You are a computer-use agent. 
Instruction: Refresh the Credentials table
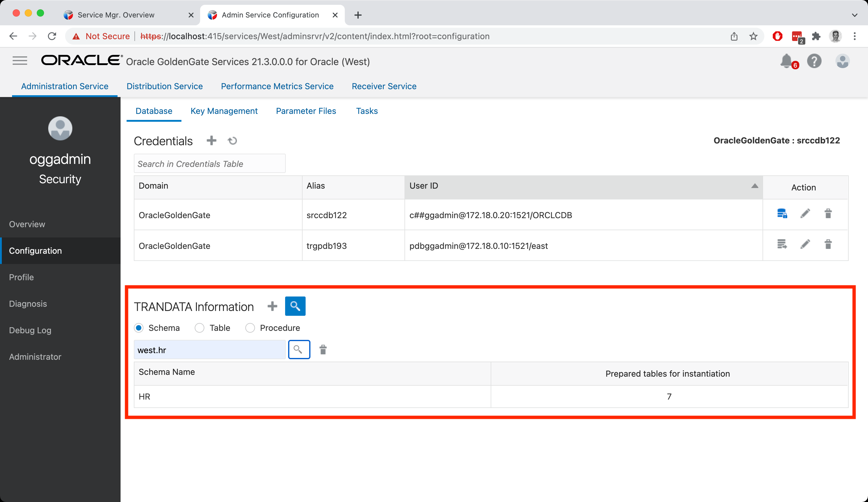coord(232,140)
